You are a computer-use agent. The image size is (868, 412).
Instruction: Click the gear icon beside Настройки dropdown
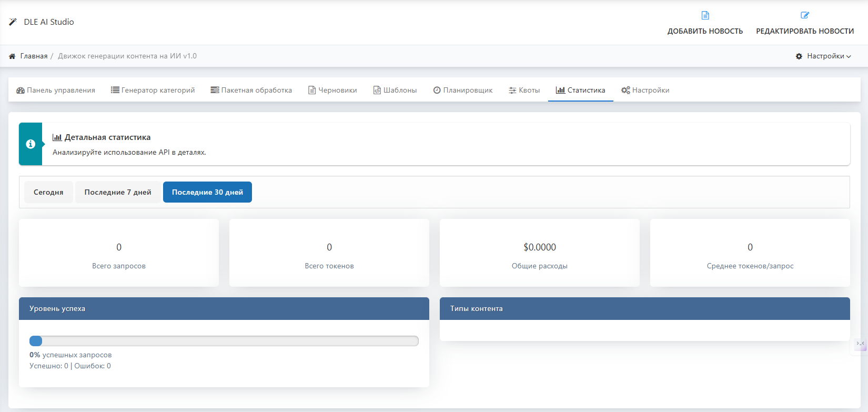799,56
